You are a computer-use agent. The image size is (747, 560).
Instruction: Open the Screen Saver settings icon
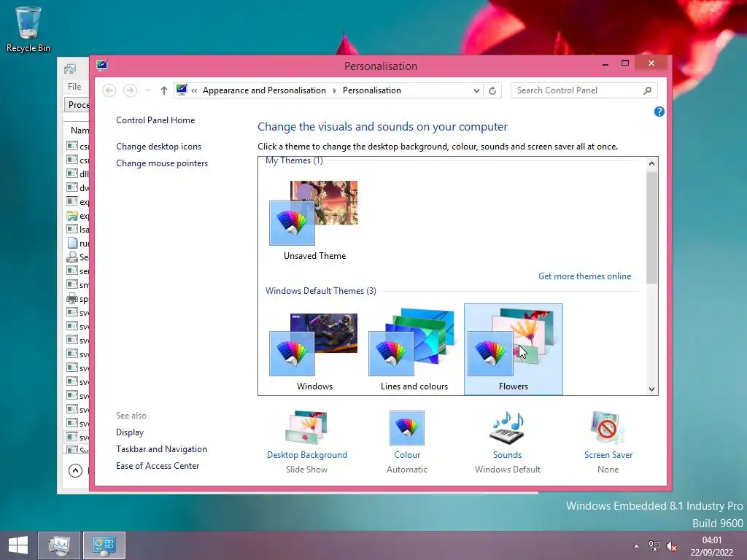point(608,427)
